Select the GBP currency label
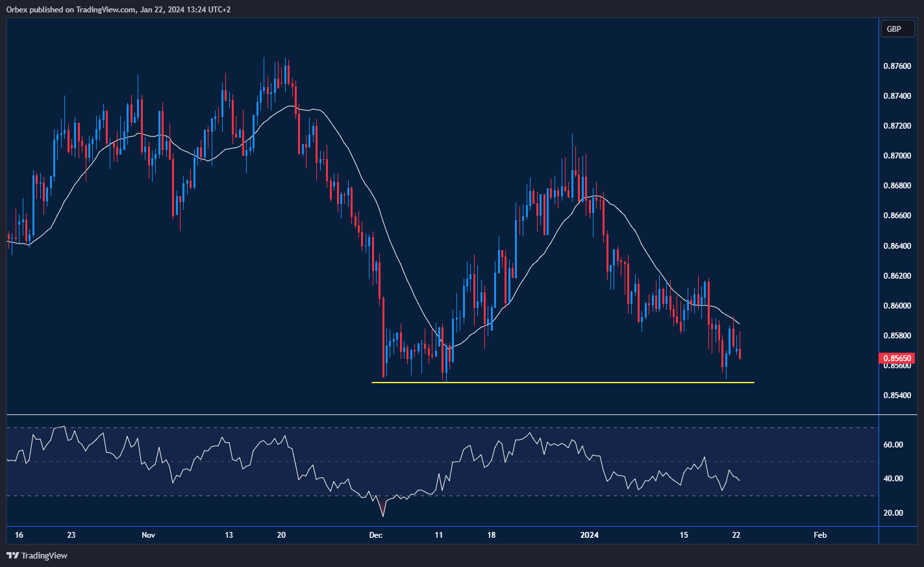Image resolution: width=924 pixels, height=567 pixels. 897,29
